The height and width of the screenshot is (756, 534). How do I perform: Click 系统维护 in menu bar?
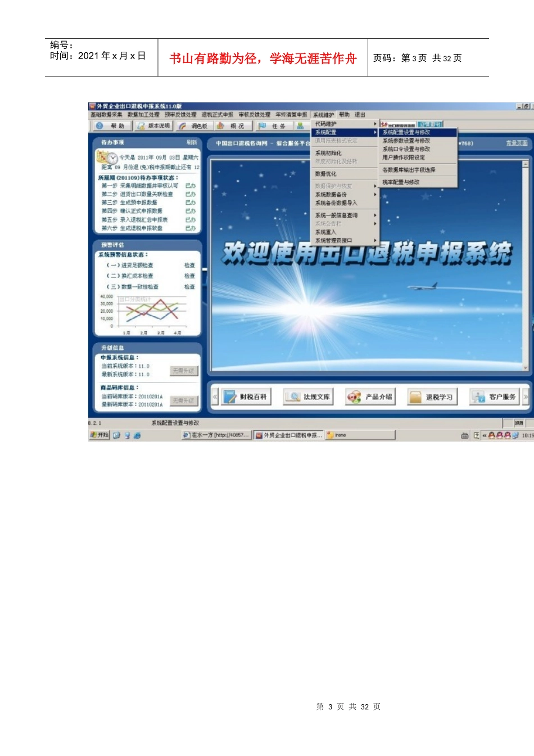pyautogui.click(x=324, y=115)
